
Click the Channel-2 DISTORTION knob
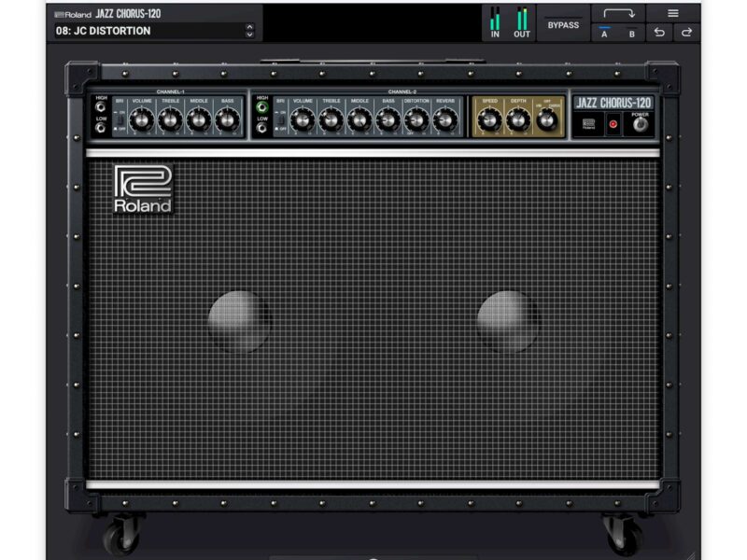(416, 119)
